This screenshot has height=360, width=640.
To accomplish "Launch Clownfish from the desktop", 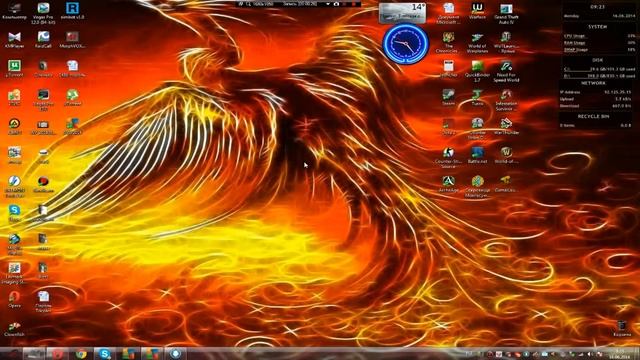I will (x=15, y=329).
